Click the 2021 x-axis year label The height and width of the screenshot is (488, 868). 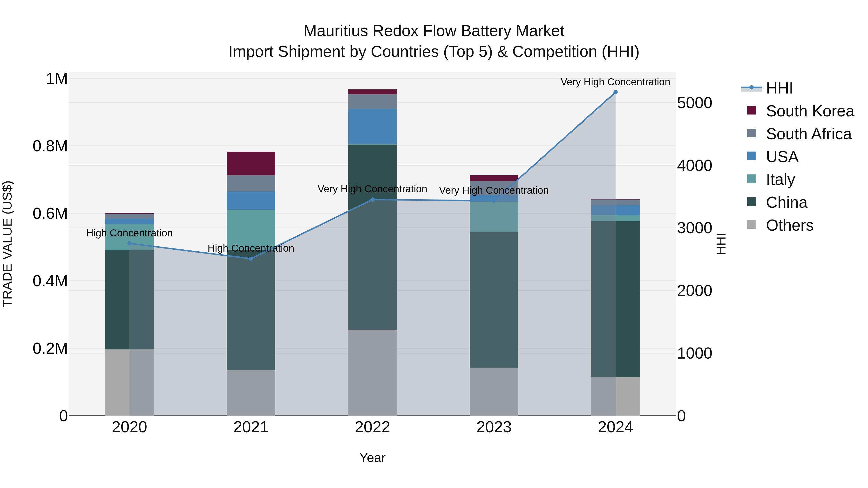click(251, 427)
